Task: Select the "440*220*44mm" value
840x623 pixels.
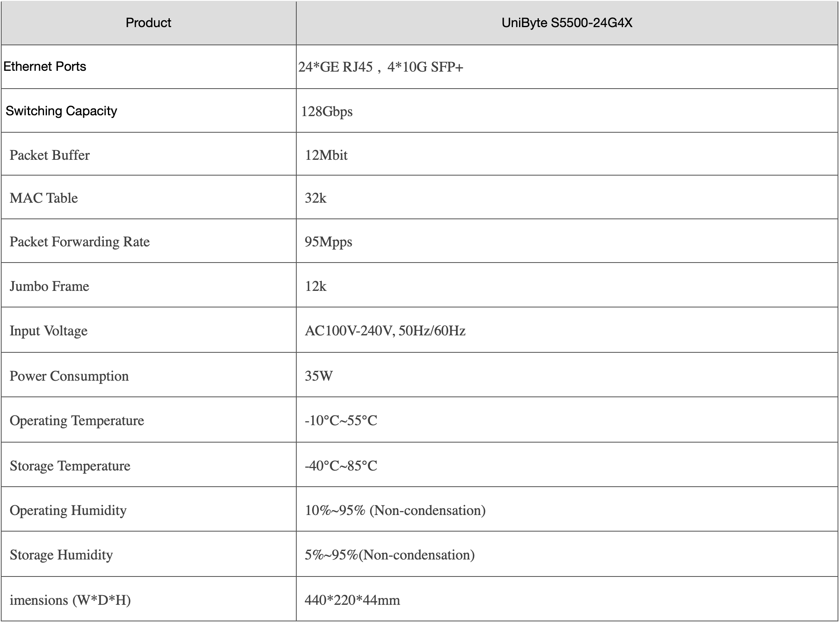Action: [352, 600]
